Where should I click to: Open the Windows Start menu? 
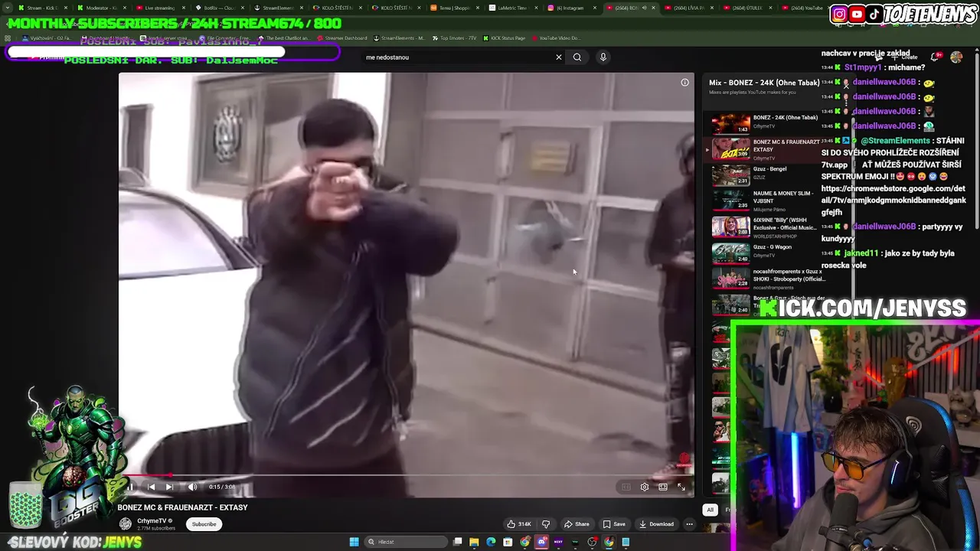point(354,542)
